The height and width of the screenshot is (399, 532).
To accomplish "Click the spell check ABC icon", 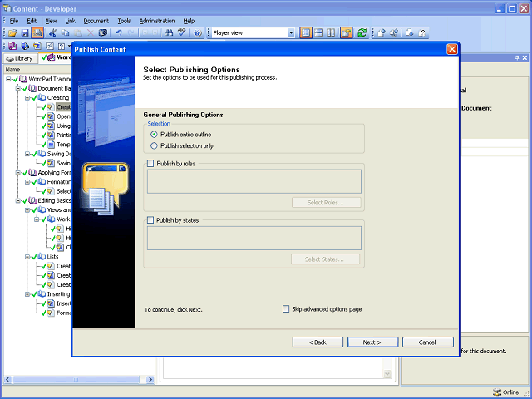I will coord(182,33).
